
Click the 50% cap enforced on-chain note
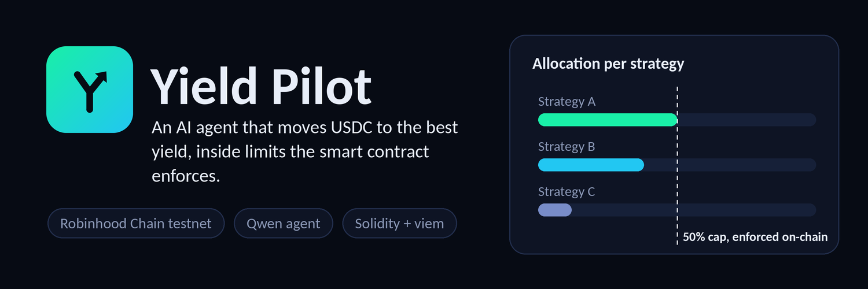click(755, 237)
